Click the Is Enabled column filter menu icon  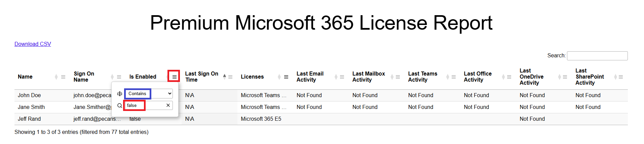pos(174,77)
